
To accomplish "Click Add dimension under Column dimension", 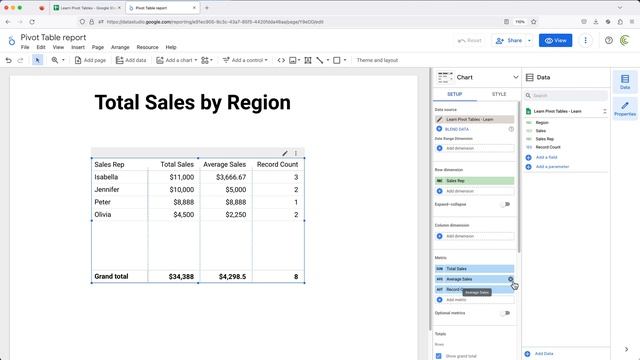I will [474, 236].
